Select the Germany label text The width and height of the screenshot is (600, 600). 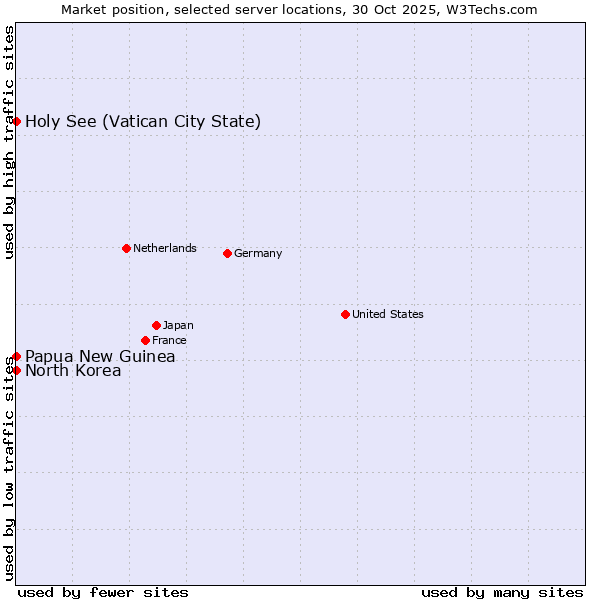(x=258, y=254)
